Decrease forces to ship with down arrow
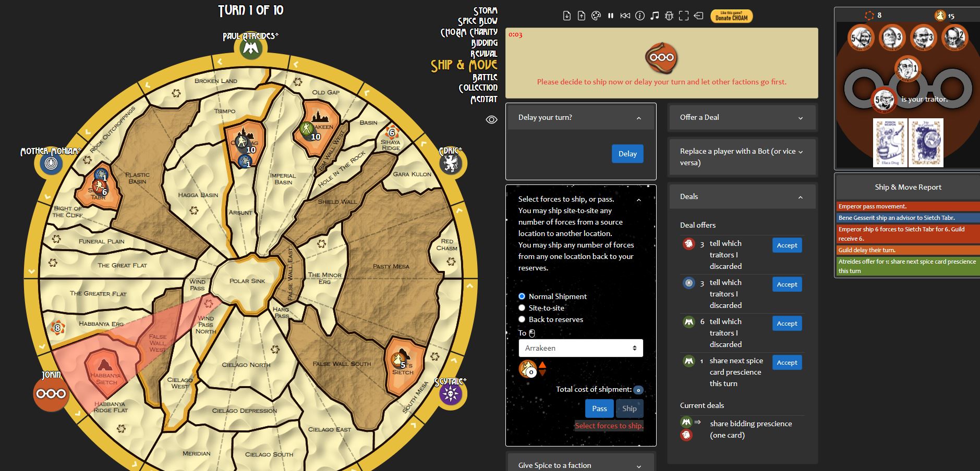980x471 pixels. point(542,373)
